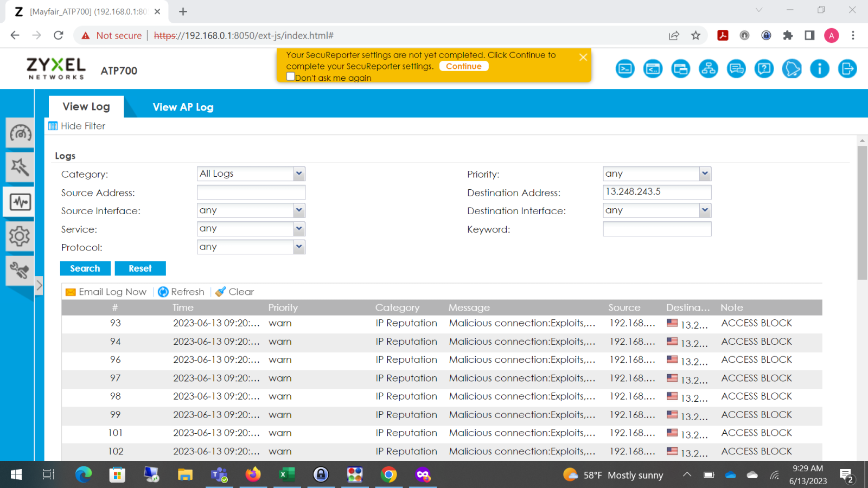868x488 pixels.
Task: Click the Reset button
Action: (x=140, y=268)
